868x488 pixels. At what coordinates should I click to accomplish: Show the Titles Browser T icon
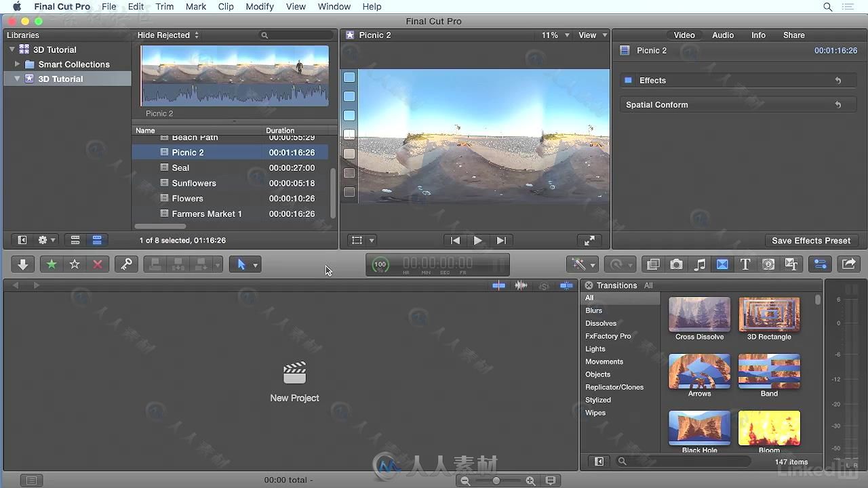click(745, 264)
